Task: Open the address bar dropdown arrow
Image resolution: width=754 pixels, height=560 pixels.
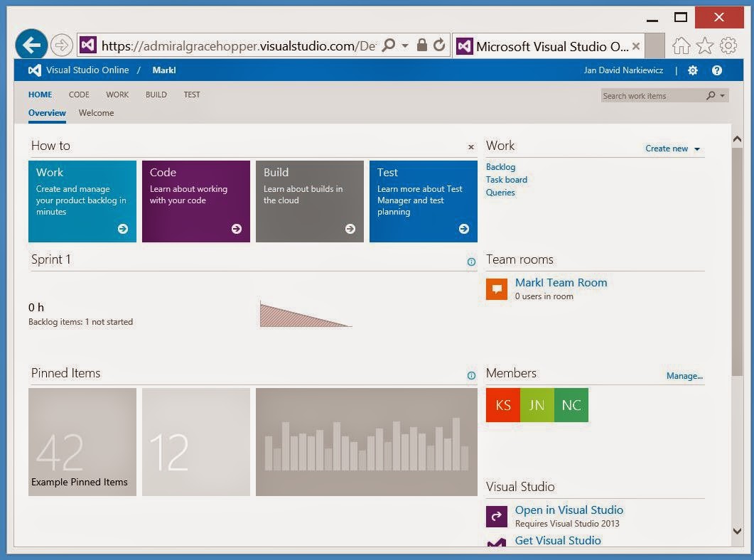Action: (405, 45)
